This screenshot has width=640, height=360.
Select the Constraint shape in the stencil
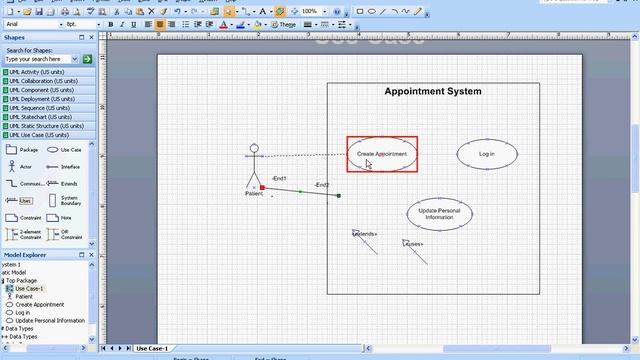point(23,218)
